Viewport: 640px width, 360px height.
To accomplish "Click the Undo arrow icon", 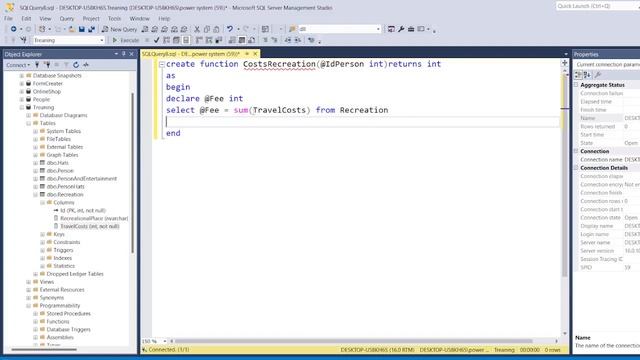I will click(230, 29).
